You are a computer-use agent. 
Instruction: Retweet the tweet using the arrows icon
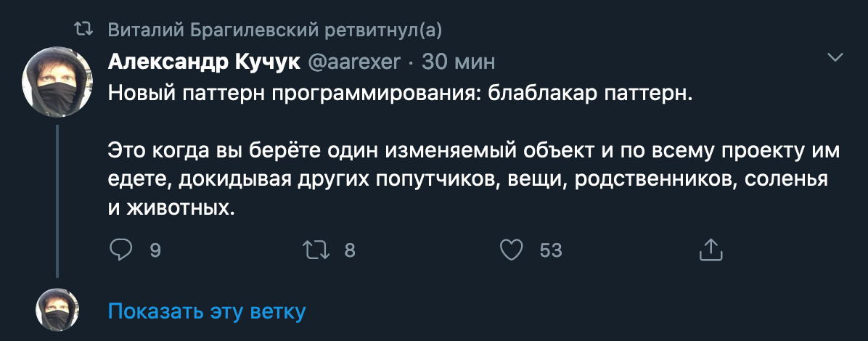click(x=316, y=250)
